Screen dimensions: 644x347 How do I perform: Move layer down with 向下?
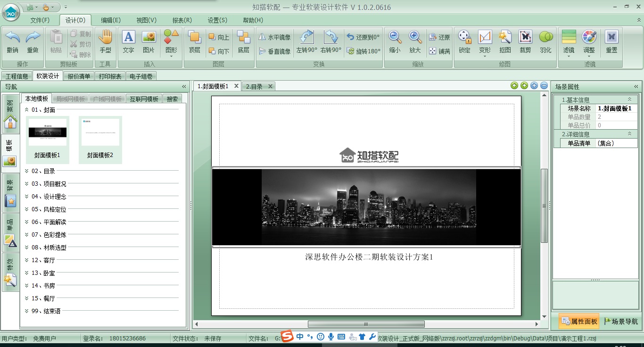pos(219,51)
